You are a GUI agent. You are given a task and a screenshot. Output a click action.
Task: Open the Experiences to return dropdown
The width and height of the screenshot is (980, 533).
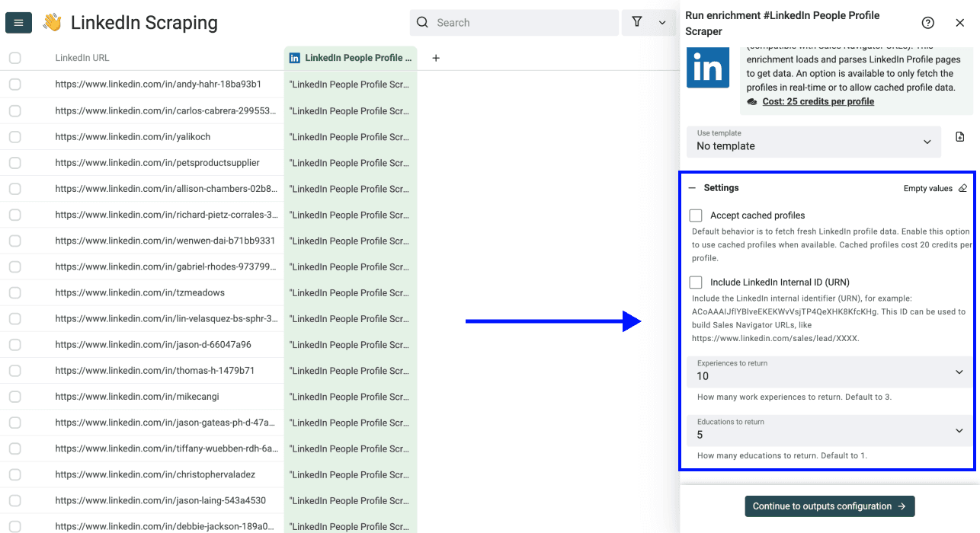[x=960, y=372]
